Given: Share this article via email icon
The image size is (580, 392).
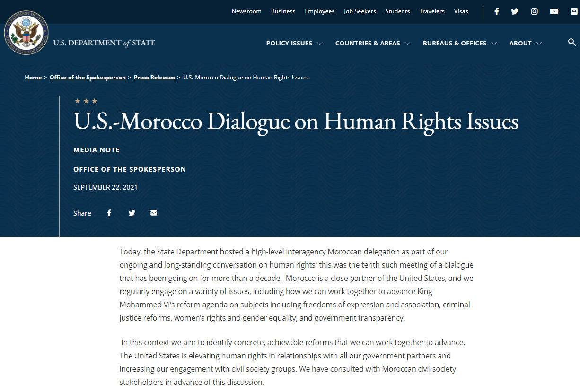Looking at the screenshot, I should click(x=154, y=213).
